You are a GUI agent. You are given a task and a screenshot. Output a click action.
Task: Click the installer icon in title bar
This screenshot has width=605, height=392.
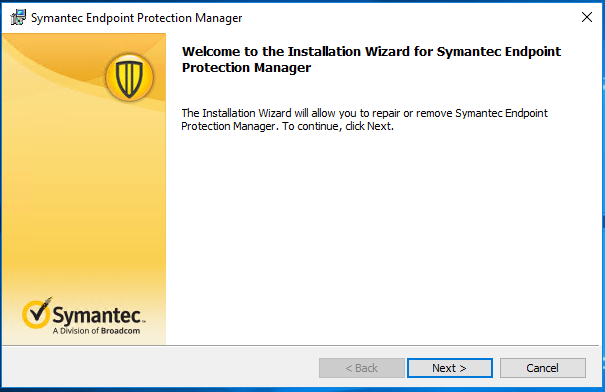18,17
